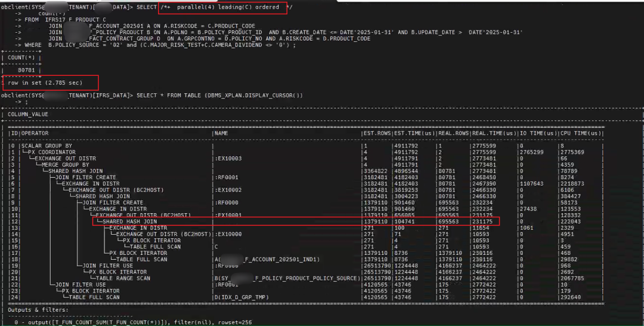Click the :EX10002 exchange name

(228, 190)
